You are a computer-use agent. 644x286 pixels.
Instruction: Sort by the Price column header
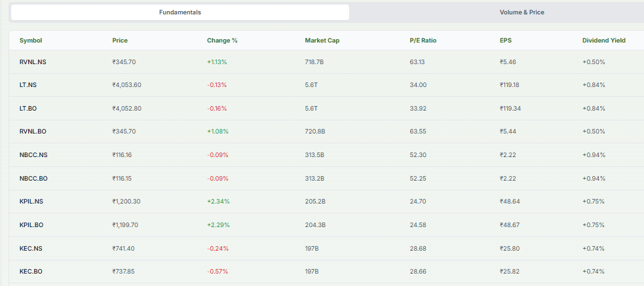click(120, 40)
